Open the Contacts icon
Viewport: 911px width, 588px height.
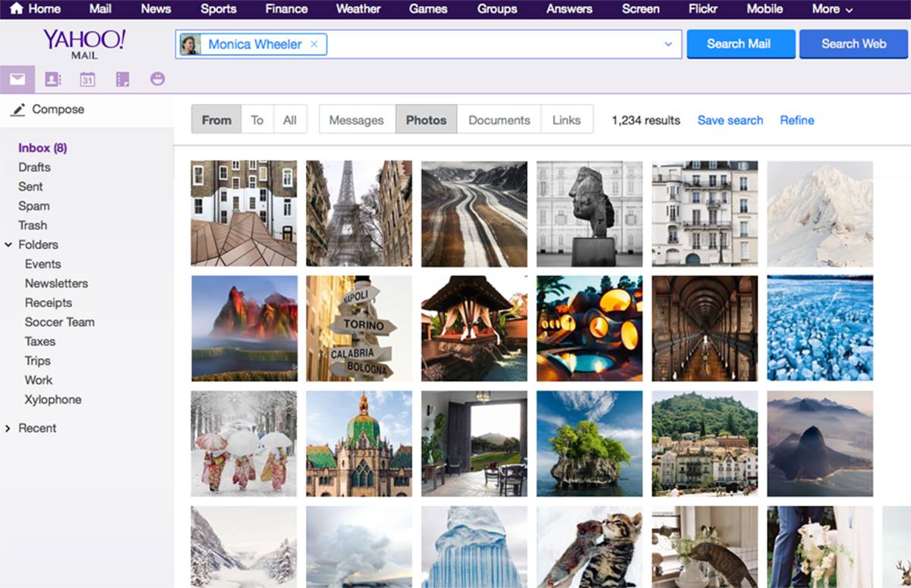52,79
